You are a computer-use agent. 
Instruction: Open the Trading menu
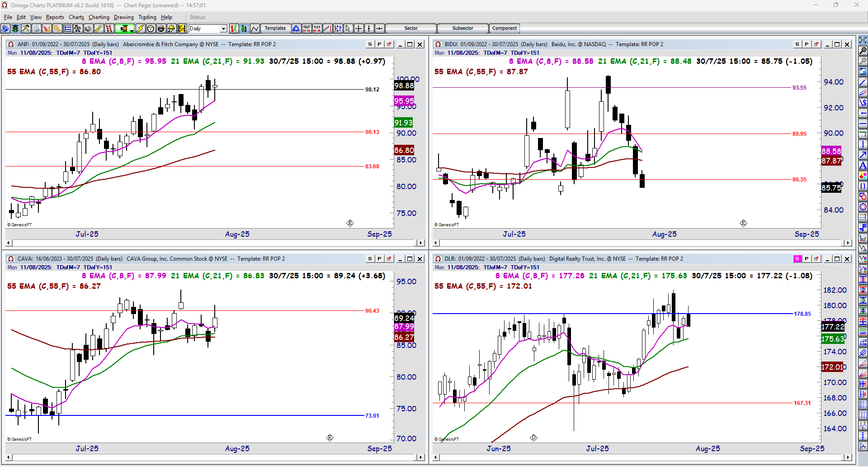[x=147, y=17]
